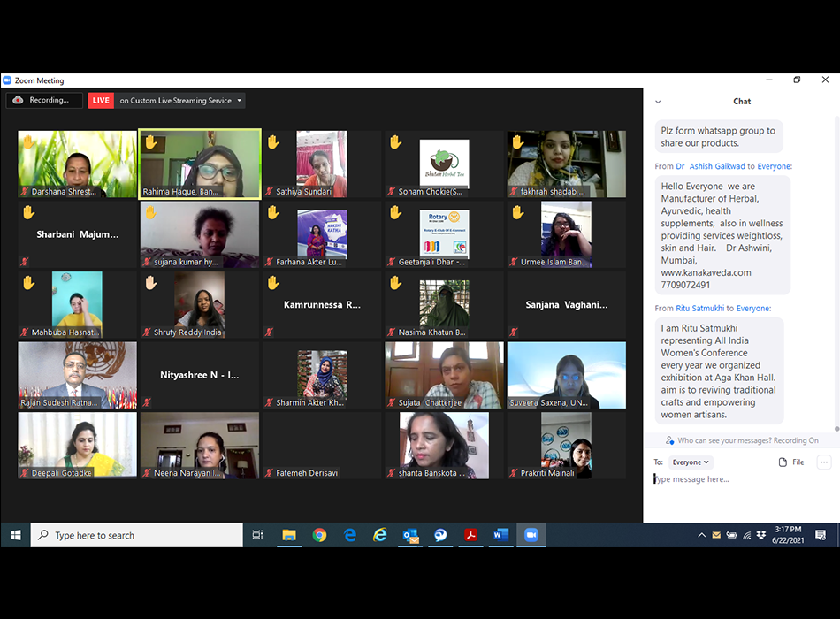Click the 'I am Ritu Satmukhi' chat message
Screen dimensions: 840x619
[719, 371]
